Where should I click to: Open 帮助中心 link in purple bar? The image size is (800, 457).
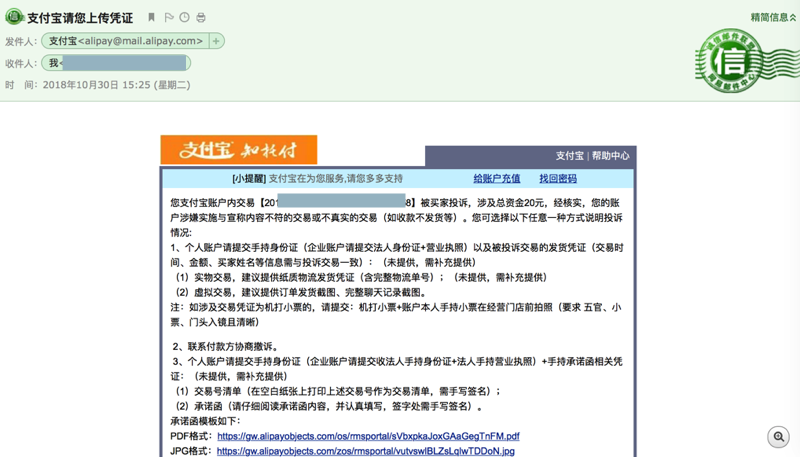(611, 156)
